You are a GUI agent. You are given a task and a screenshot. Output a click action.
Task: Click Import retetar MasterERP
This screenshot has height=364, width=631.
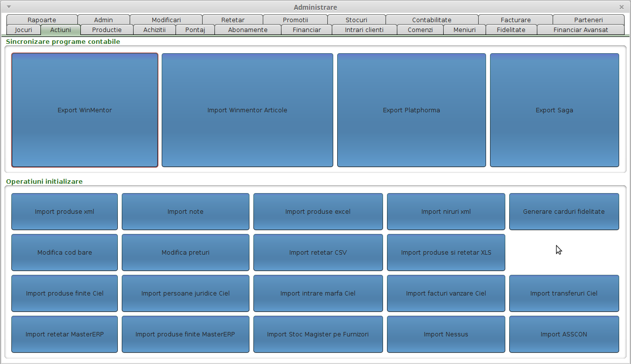click(65, 334)
